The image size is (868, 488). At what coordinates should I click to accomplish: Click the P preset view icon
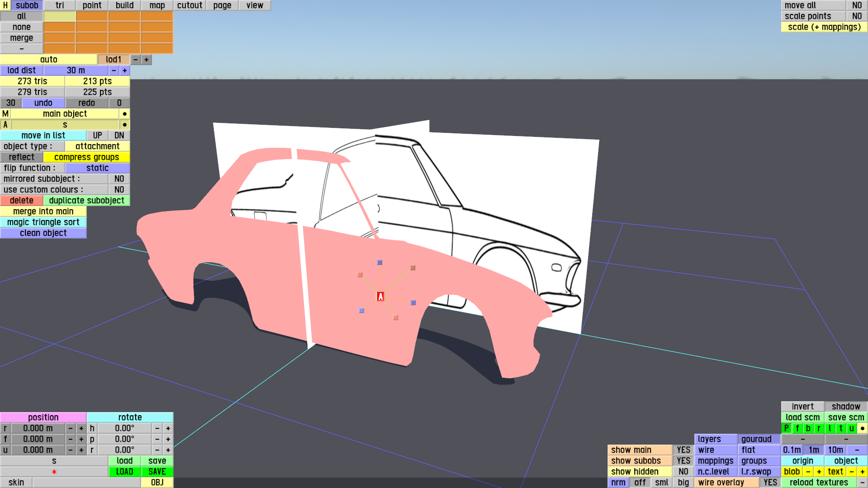[x=787, y=428]
